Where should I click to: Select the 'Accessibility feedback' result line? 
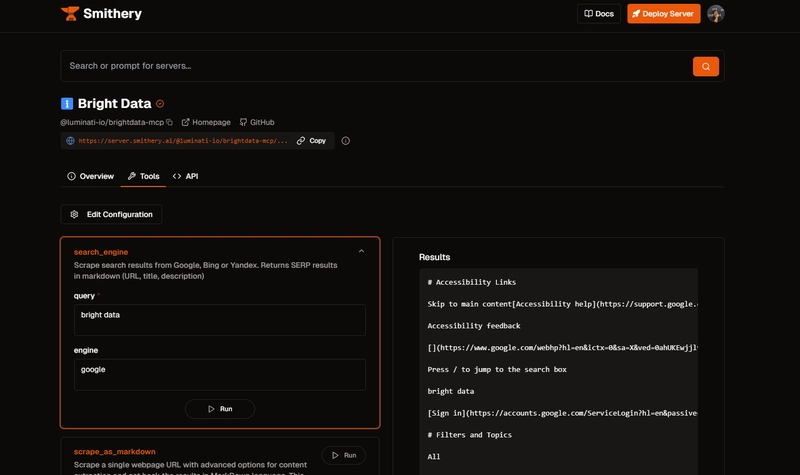click(x=474, y=326)
